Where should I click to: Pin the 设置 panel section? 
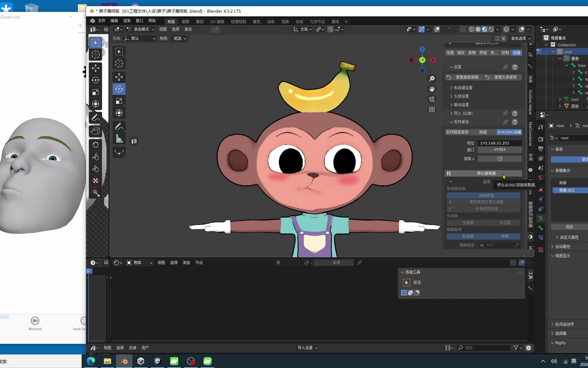point(505,67)
